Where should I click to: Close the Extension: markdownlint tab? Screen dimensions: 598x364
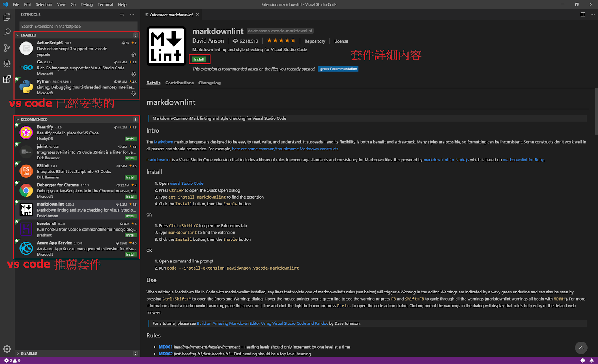pyautogui.click(x=197, y=15)
